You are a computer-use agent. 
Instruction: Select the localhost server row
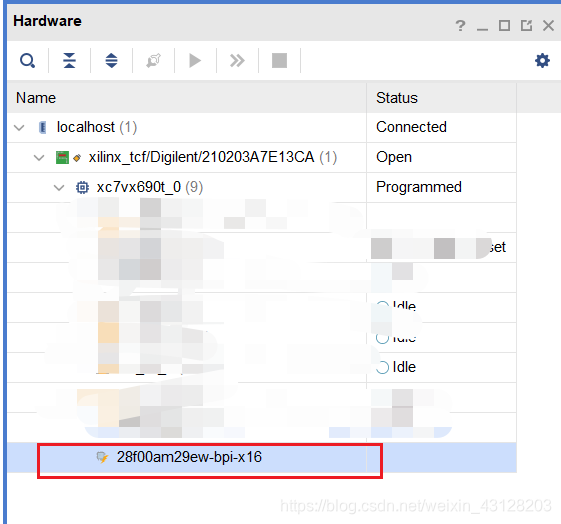click(x=262, y=127)
